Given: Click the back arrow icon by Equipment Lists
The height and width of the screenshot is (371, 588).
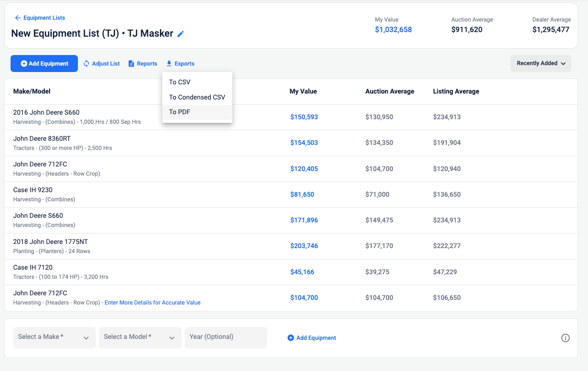Looking at the screenshot, I should (x=18, y=18).
